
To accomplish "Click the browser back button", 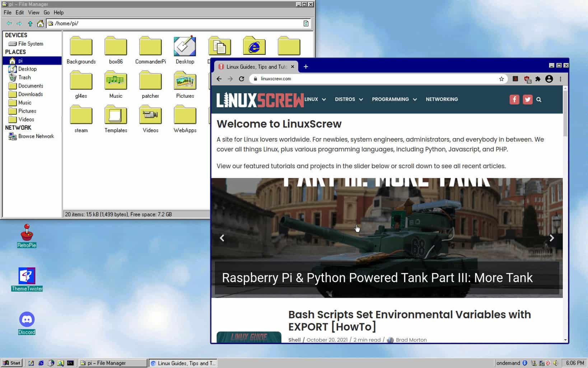I will pos(219,79).
